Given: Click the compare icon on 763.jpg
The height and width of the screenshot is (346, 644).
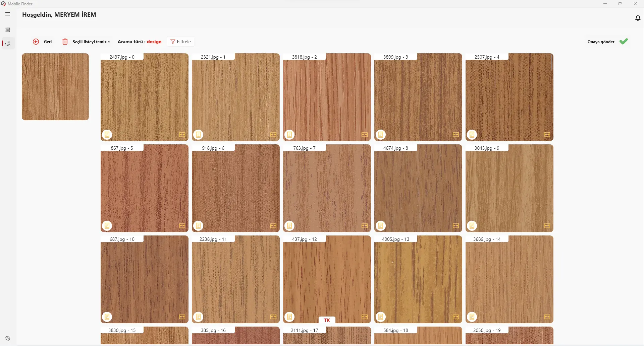Looking at the screenshot, I should [x=365, y=226].
